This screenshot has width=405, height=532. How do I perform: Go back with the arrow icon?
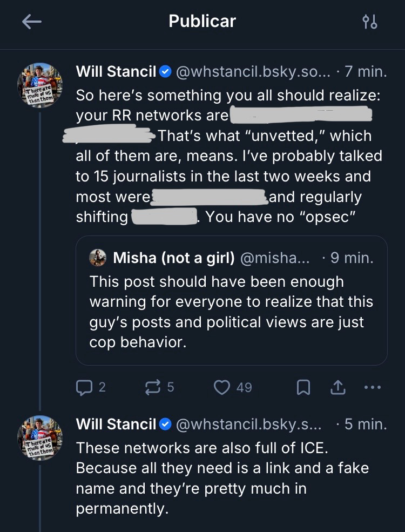[x=32, y=22]
